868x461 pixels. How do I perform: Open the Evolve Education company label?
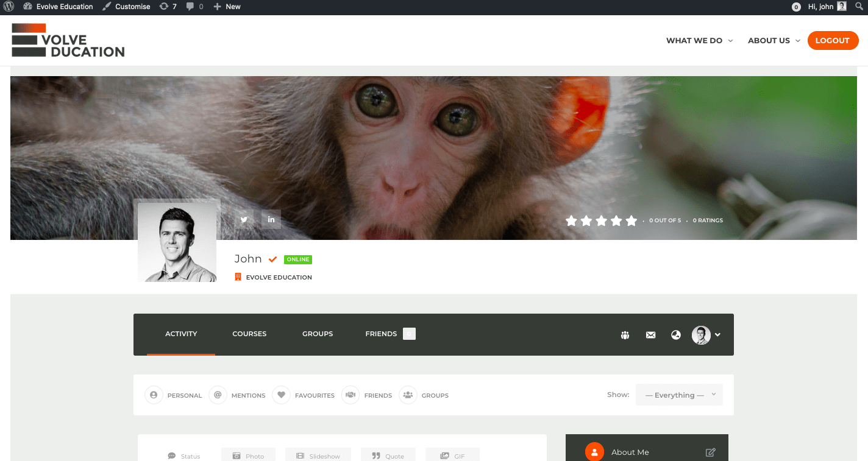[x=273, y=277]
